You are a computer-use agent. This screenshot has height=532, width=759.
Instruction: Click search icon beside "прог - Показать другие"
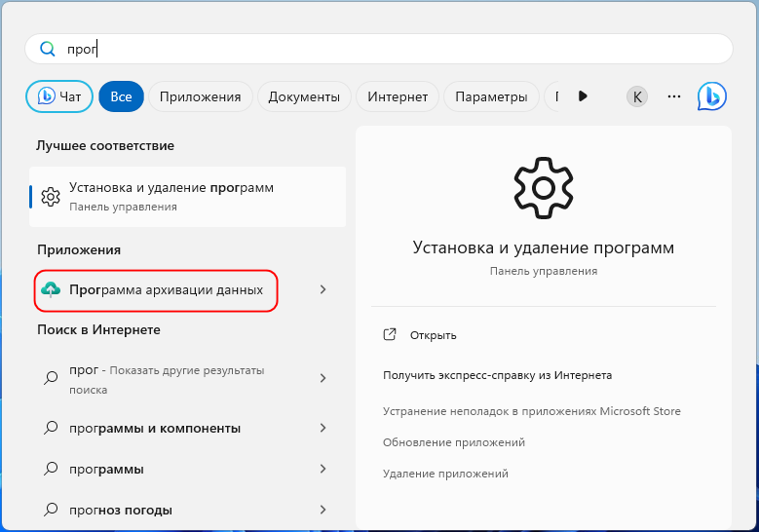pos(51,378)
